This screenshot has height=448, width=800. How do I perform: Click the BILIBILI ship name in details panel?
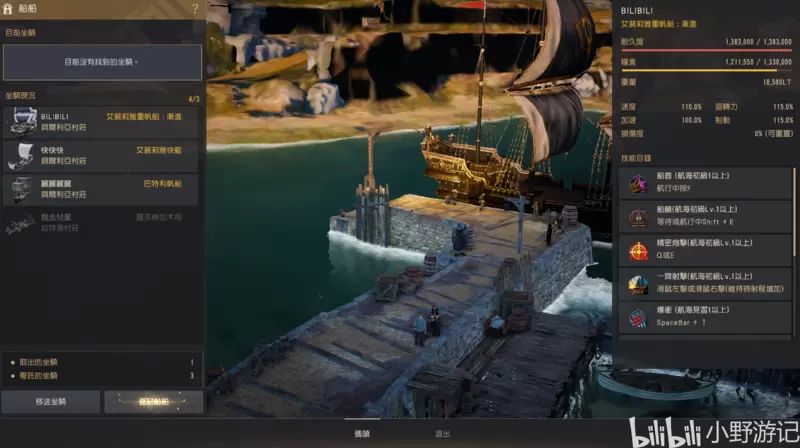click(x=636, y=11)
